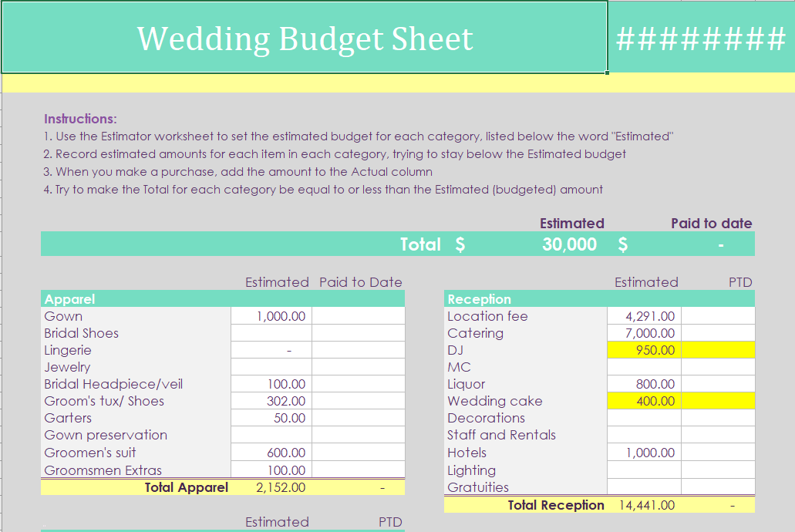Select the Wedding Budget Sheet title cell
Screen dimensions: 795x532
pos(305,38)
